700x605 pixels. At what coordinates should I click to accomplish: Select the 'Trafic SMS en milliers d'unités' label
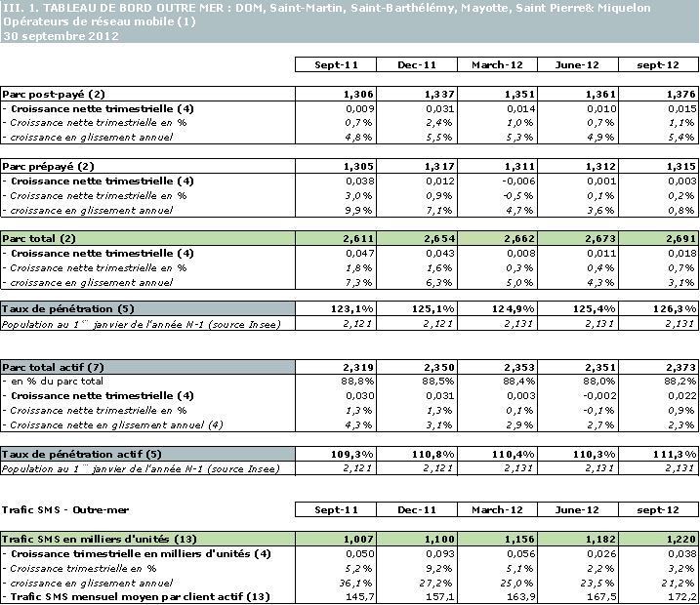[x=99, y=539]
